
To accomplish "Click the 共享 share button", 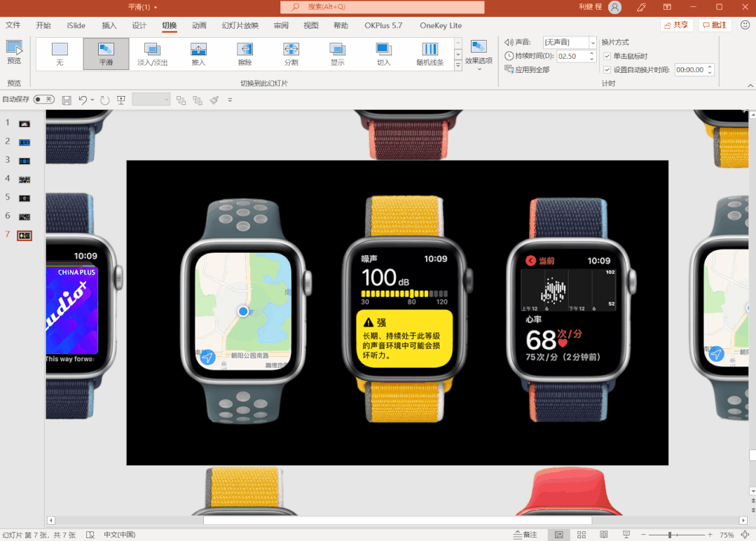I will 676,25.
